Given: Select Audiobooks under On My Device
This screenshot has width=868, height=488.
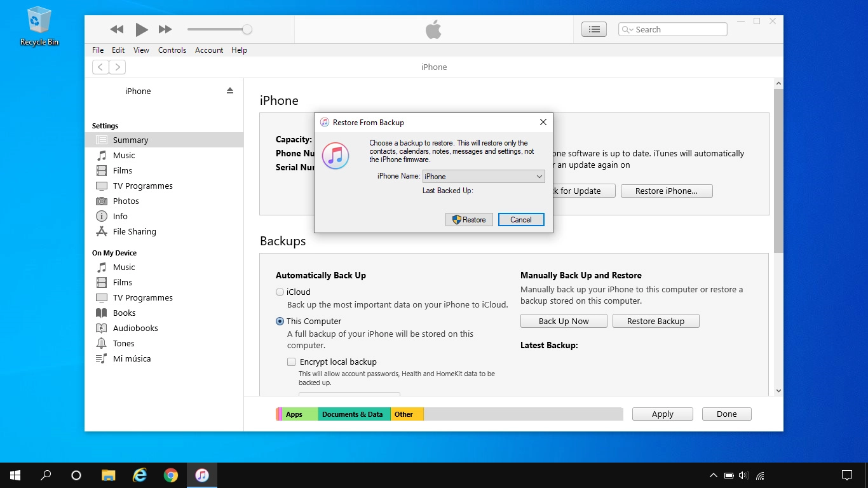Looking at the screenshot, I should click(135, 328).
